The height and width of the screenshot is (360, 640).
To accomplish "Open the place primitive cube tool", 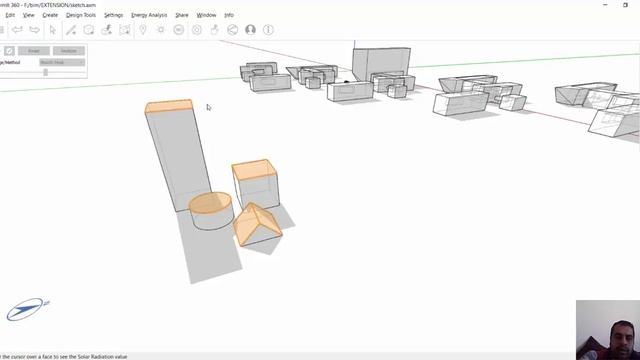I will [x=89, y=30].
